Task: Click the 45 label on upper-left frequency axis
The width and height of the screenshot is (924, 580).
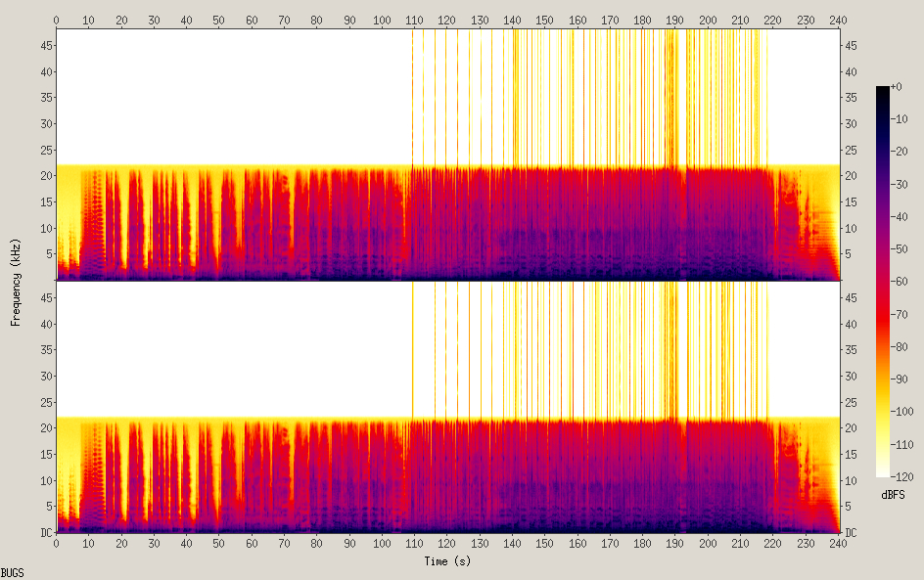Action: coord(45,46)
